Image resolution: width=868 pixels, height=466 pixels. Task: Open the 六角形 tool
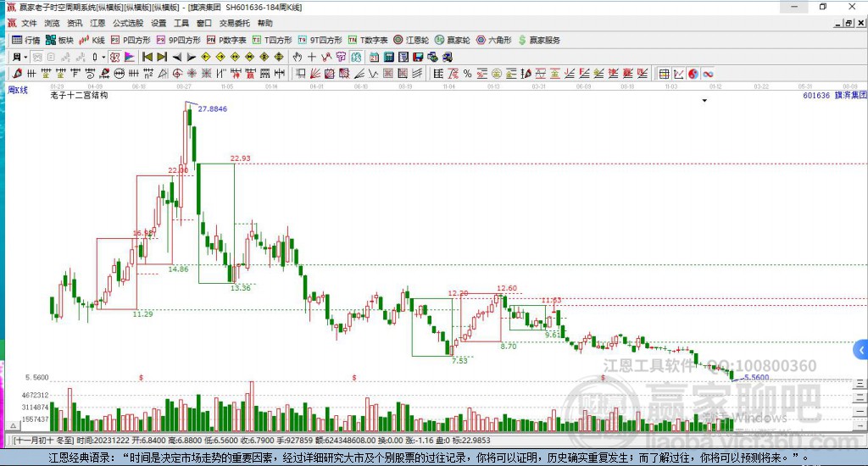click(x=494, y=40)
